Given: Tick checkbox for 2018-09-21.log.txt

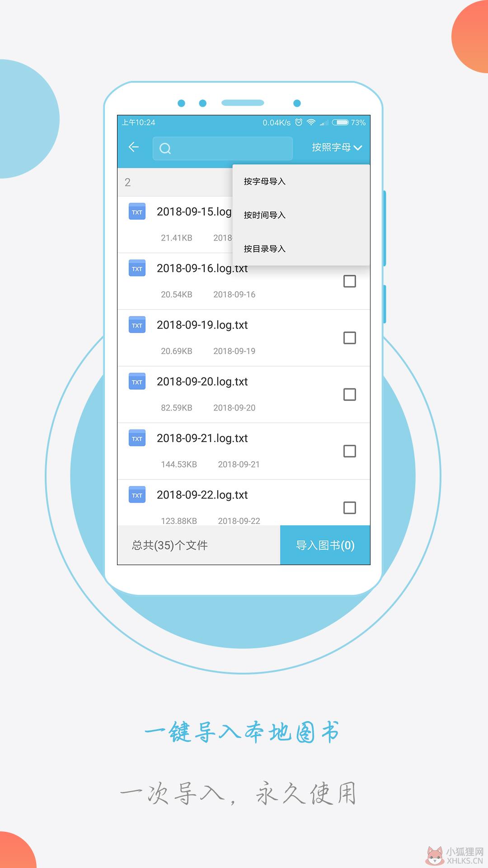Looking at the screenshot, I should pos(350,451).
